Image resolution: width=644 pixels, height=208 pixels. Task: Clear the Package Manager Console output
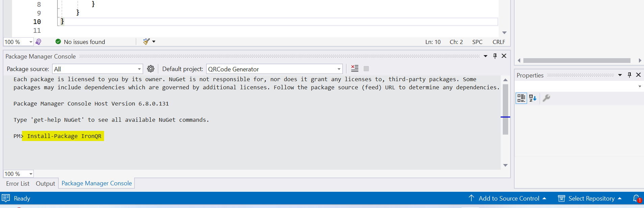pos(355,69)
